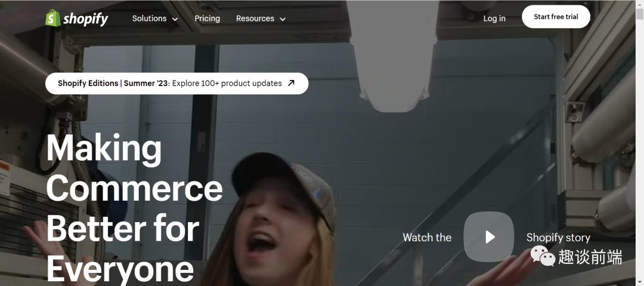Click the Shopify shopping bag logo icon
This screenshot has height=286, width=644.
click(x=53, y=18)
